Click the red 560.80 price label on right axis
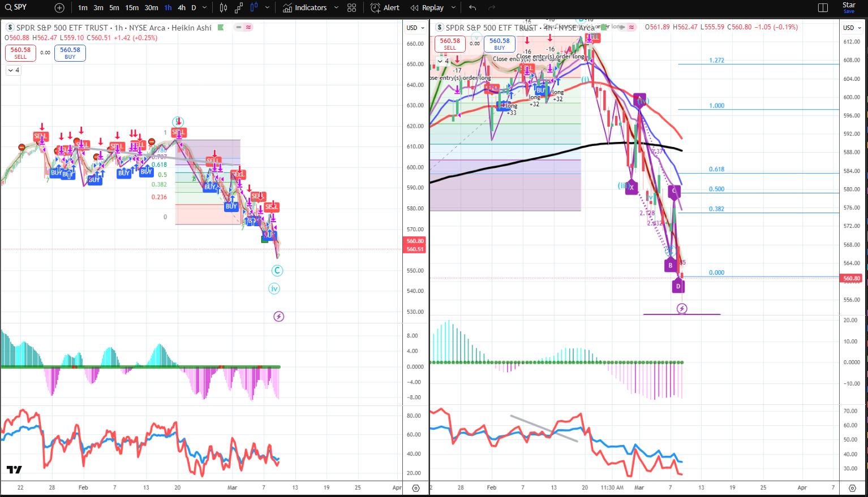Viewport: 868px width, 497px height. pyautogui.click(x=852, y=278)
